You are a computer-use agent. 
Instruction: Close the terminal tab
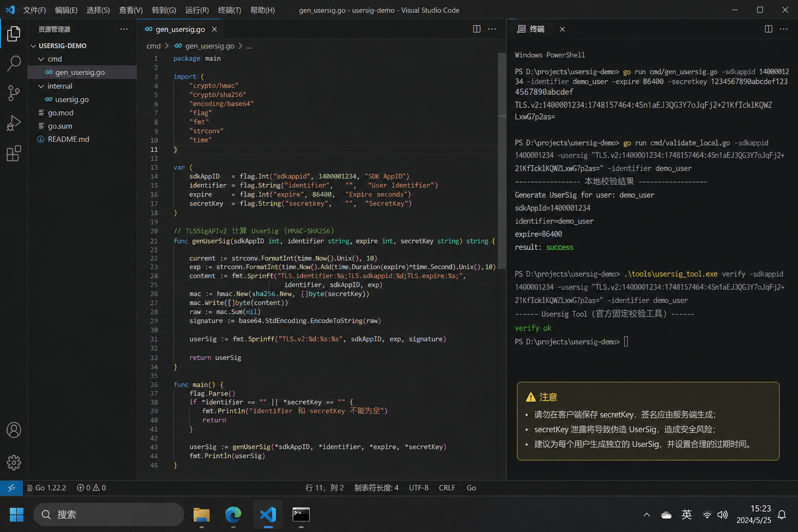(562, 29)
